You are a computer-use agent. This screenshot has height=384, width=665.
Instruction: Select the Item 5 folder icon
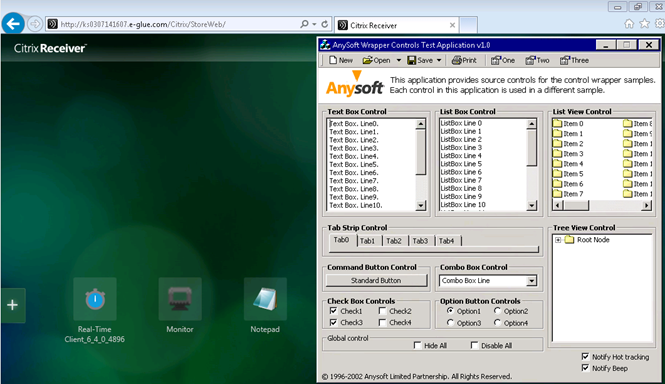pos(557,174)
